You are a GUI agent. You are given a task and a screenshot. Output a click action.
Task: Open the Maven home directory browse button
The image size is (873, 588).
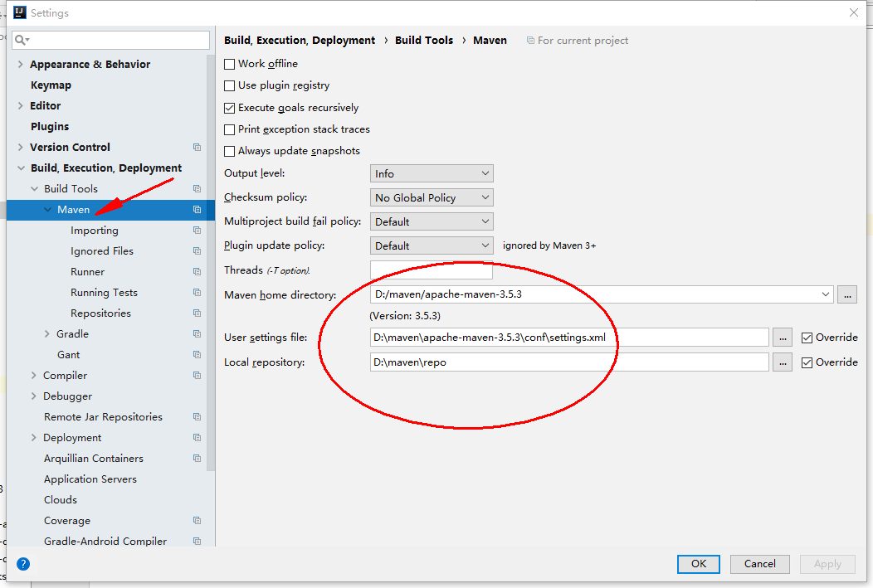click(x=847, y=294)
